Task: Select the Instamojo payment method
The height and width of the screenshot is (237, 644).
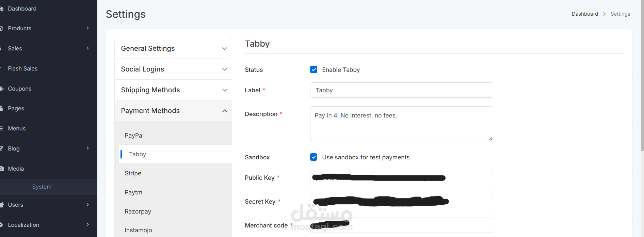Action: click(x=138, y=230)
